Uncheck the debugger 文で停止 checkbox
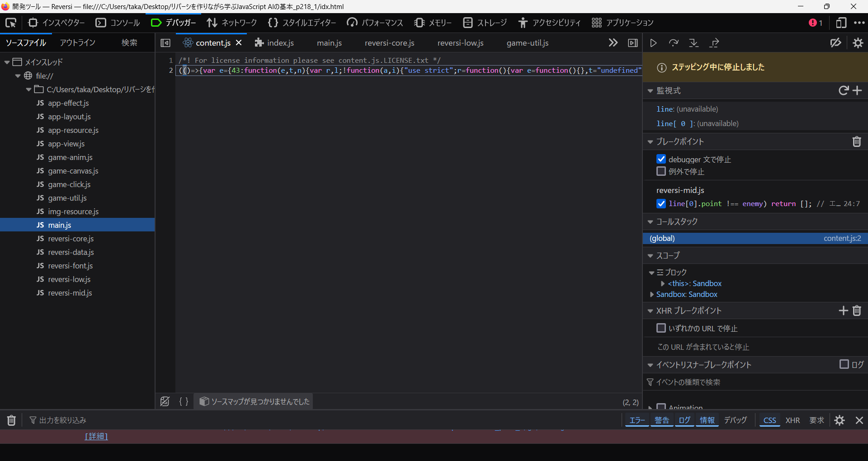868x461 pixels. click(x=661, y=159)
